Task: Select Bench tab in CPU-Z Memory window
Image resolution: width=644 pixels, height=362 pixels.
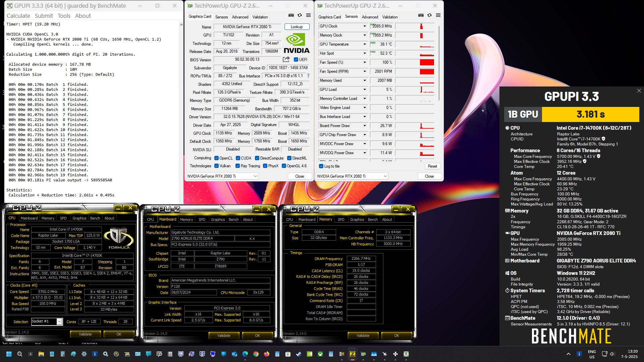Action: 373,220
